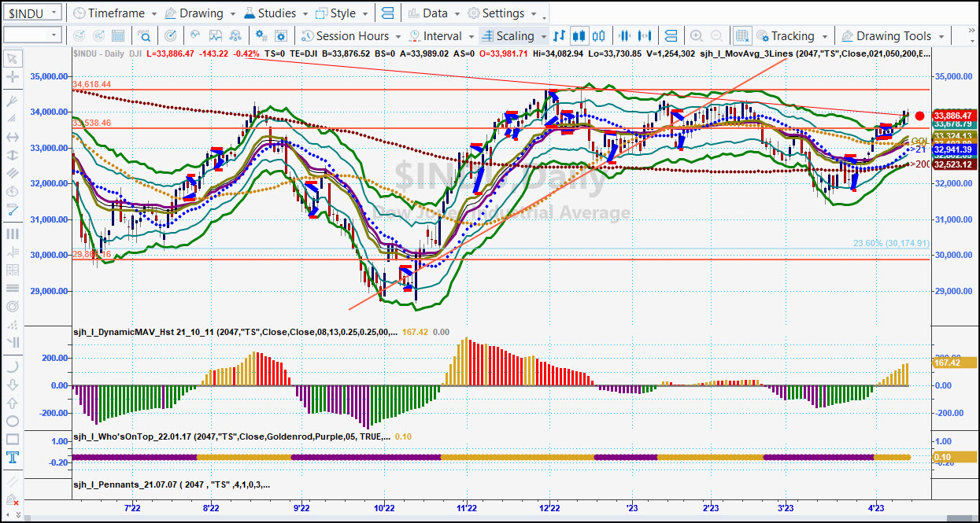980x523 pixels.
Task: Select the up arrow drawing tool
Action: coord(12,403)
